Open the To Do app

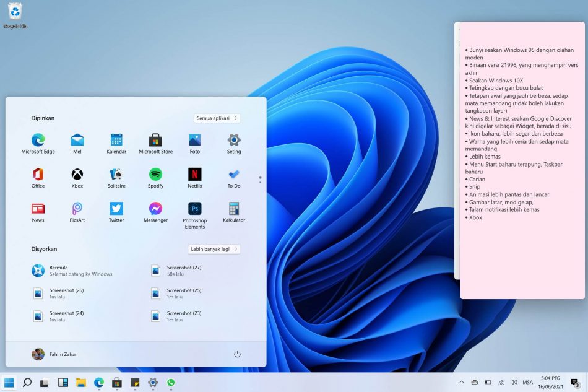pos(234,178)
